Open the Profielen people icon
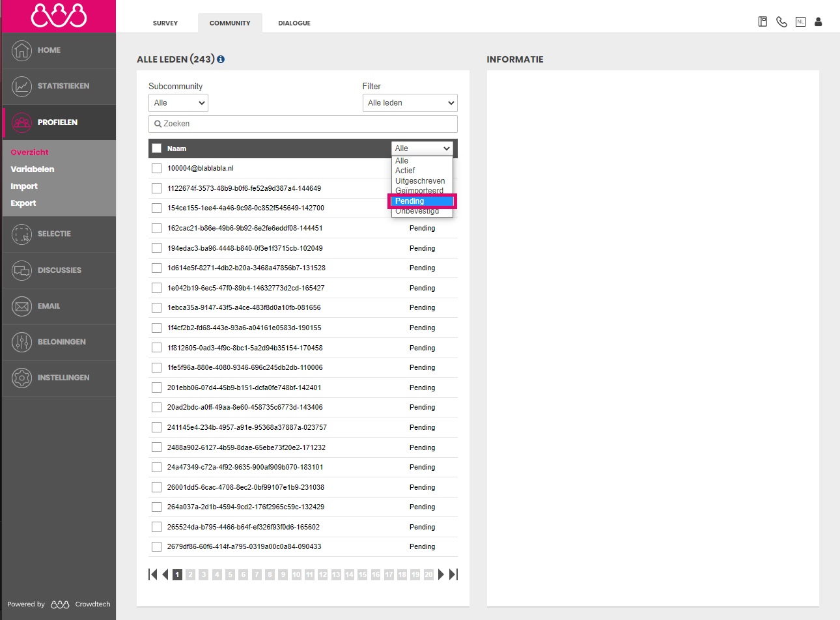Screen dimensions: 840x620 [x=22, y=122]
